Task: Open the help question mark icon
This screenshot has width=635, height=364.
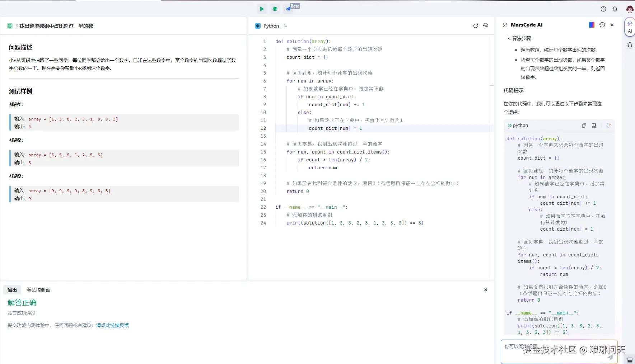Action: click(x=603, y=9)
